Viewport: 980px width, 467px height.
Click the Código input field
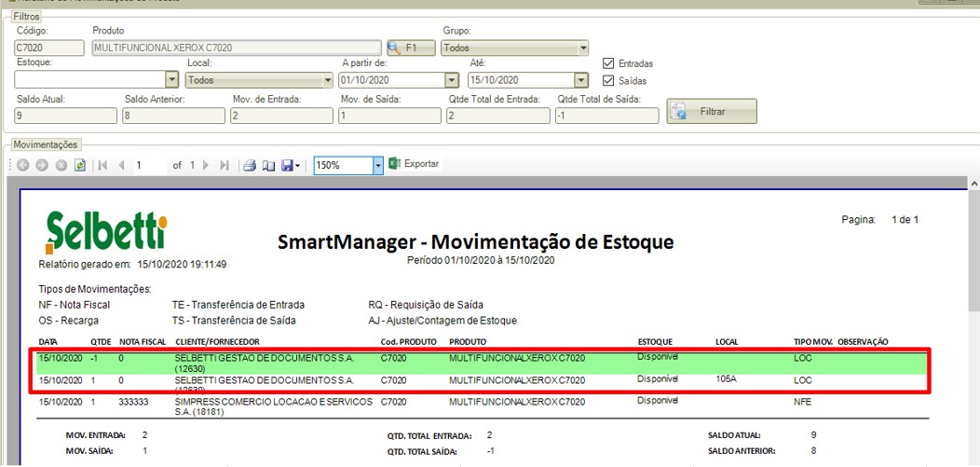click(49, 48)
